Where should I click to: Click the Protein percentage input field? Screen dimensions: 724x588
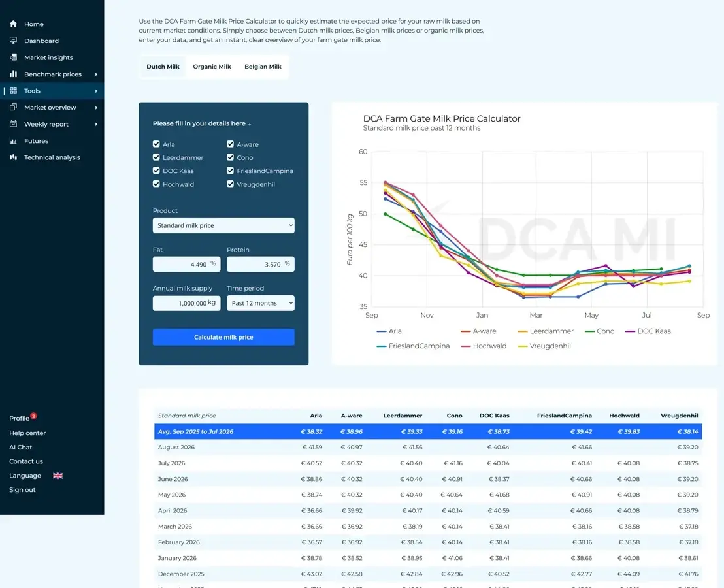(261, 264)
